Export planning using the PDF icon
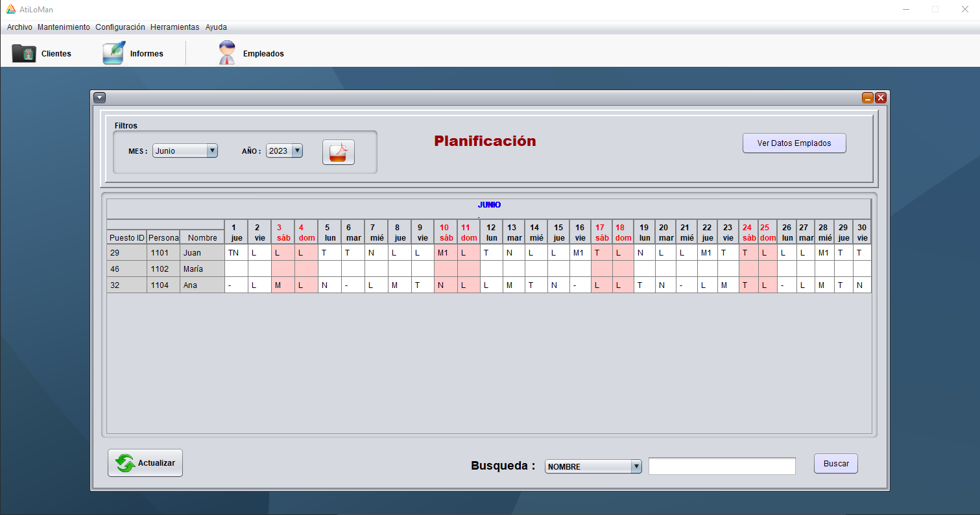 coord(338,151)
